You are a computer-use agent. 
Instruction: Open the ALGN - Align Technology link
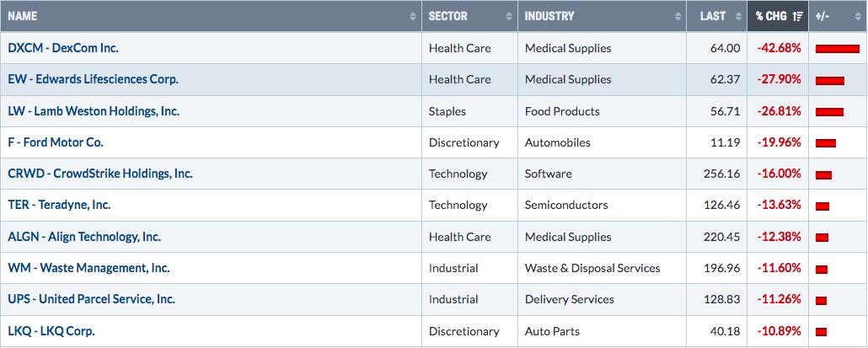[x=84, y=237]
